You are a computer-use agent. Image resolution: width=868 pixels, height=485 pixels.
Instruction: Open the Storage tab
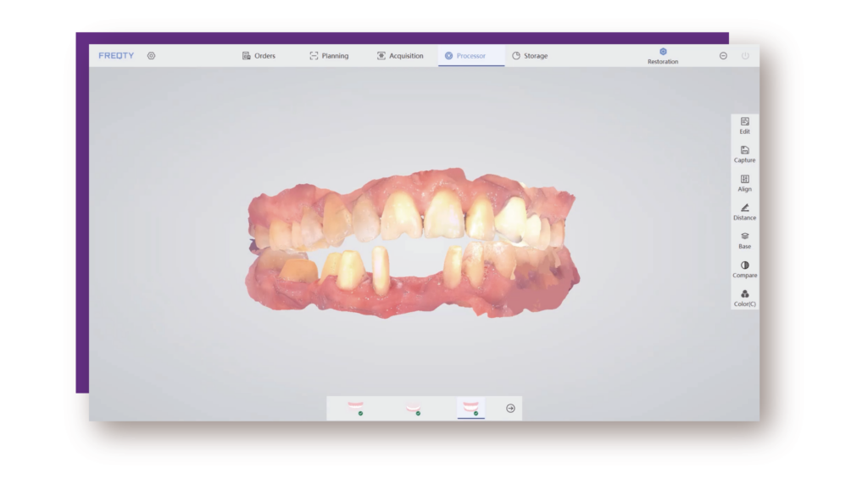(x=530, y=56)
